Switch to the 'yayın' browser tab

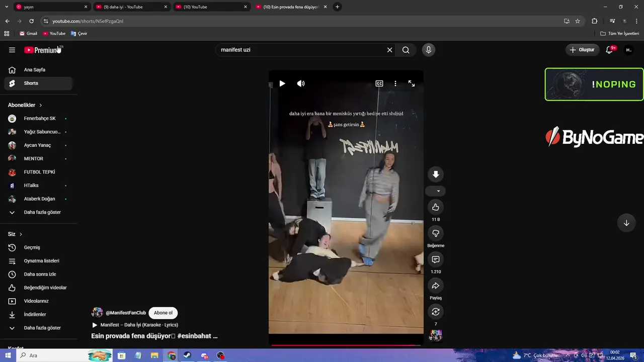click(x=51, y=7)
